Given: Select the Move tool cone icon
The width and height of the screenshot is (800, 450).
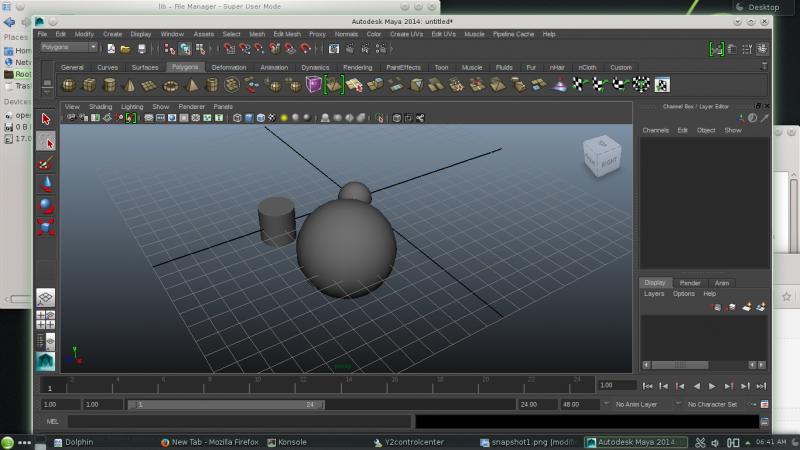Looking at the screenshot, I should click(x=45, y=184).
